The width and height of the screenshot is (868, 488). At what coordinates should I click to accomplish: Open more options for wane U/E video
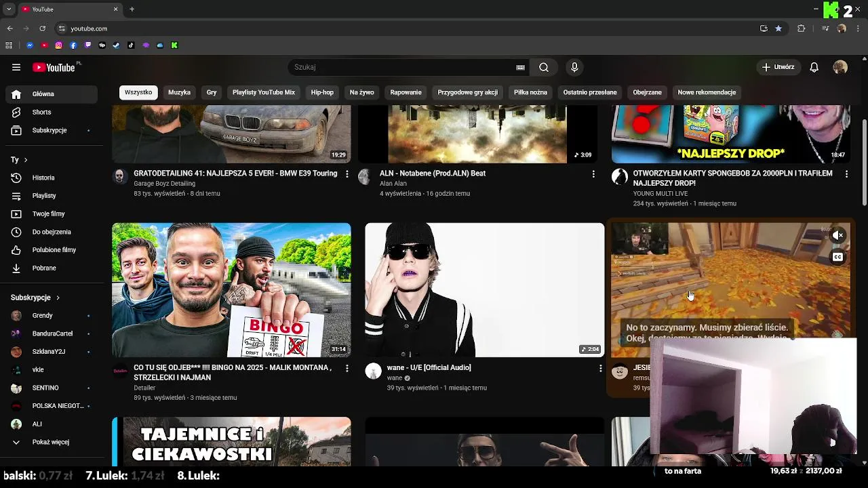click(x=600, y=368)
